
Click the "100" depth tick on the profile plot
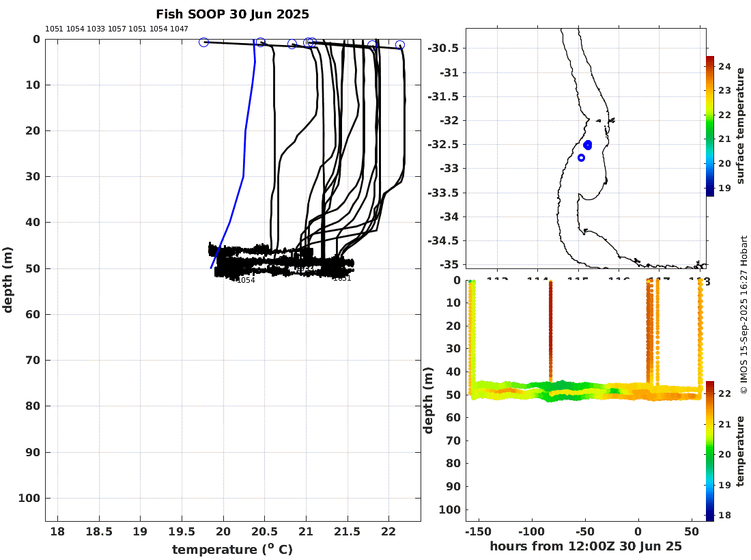[x=29, y=499]
